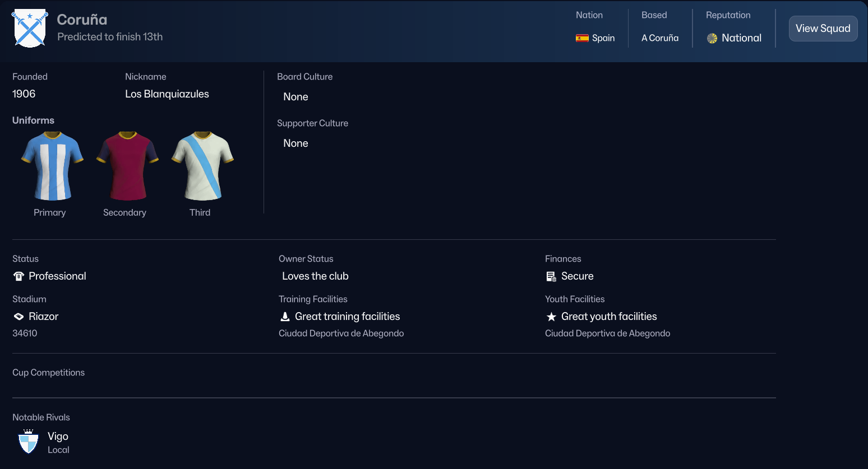Open the View Squad button

click(823, 28)
